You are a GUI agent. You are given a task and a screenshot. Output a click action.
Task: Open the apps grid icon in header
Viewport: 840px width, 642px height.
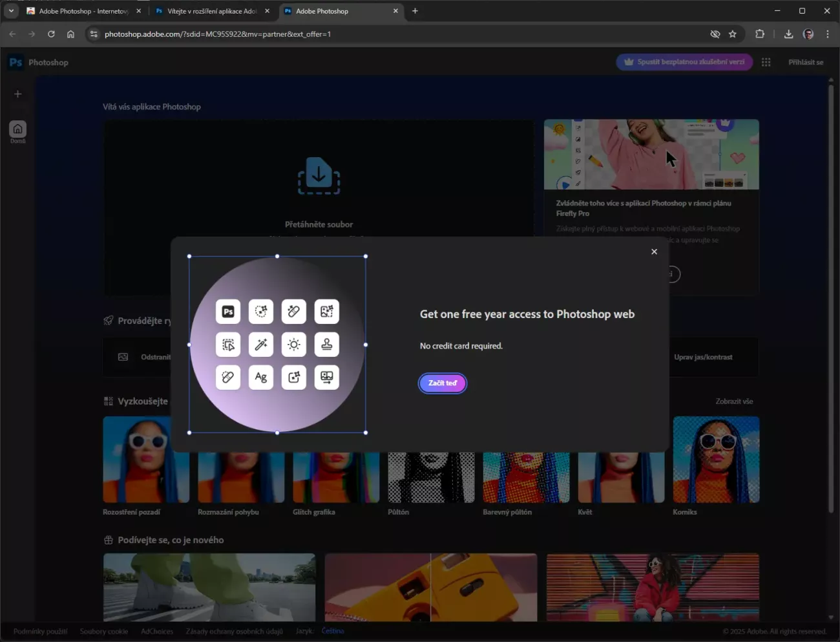(x=766, y=62)
